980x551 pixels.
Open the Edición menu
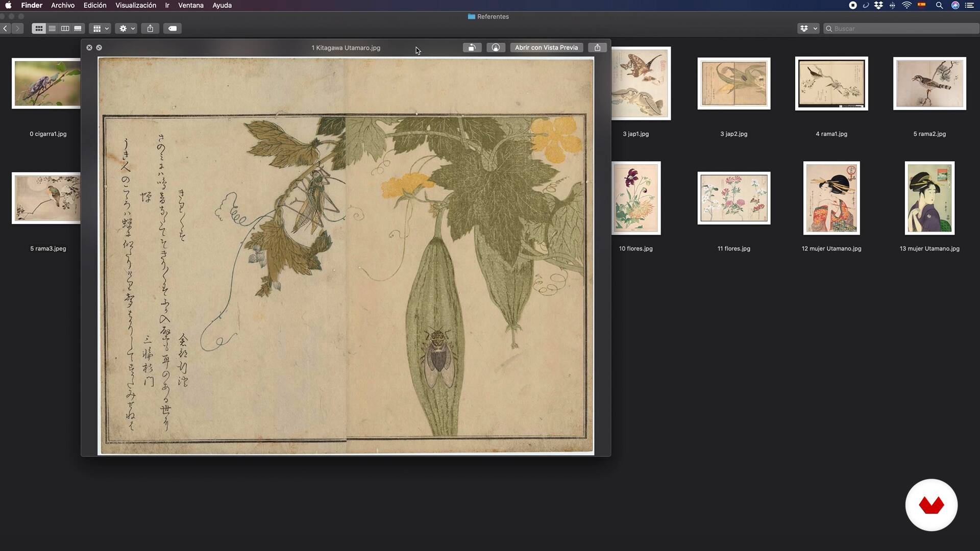pyautogui.click(x=95, y=5)
